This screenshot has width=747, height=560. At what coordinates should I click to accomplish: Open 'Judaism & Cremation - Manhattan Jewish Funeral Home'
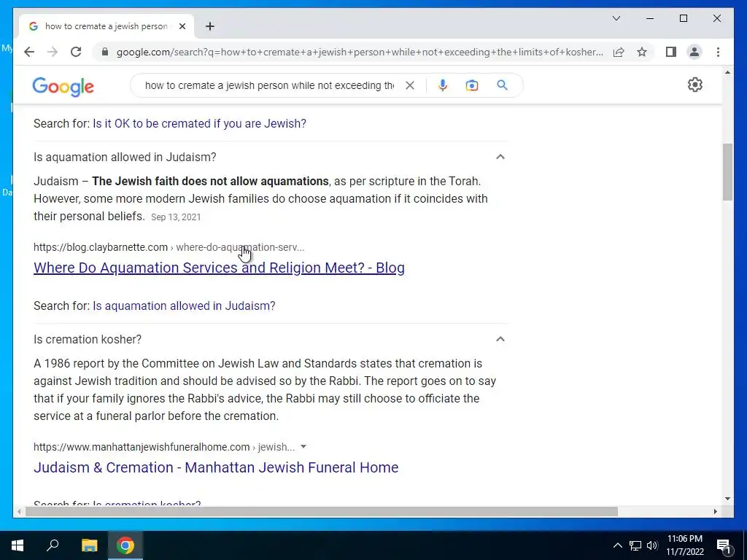(x=216, y=467)
